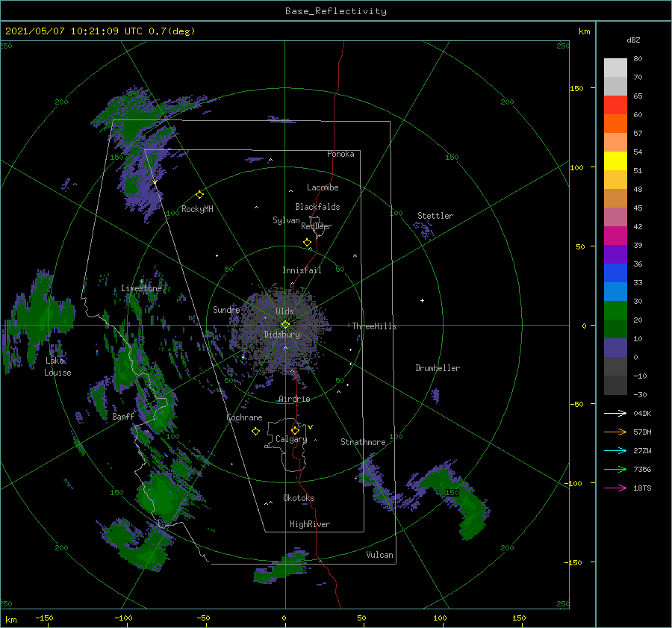Click the dBZ legend heading
This screenshot has width=672, height=628.
(x=633, y=40)
